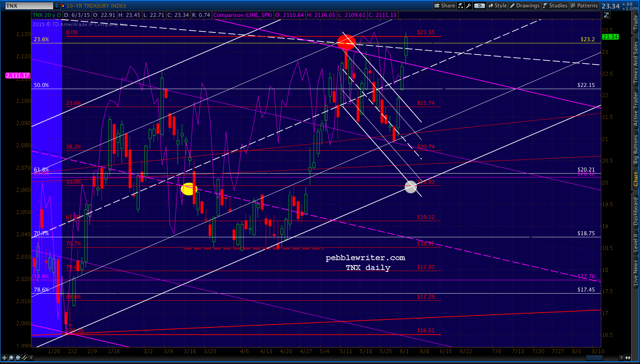Click the magenta 2,111.17 comparison price bubble
The image size is (640, 364).
click(18, 76)
